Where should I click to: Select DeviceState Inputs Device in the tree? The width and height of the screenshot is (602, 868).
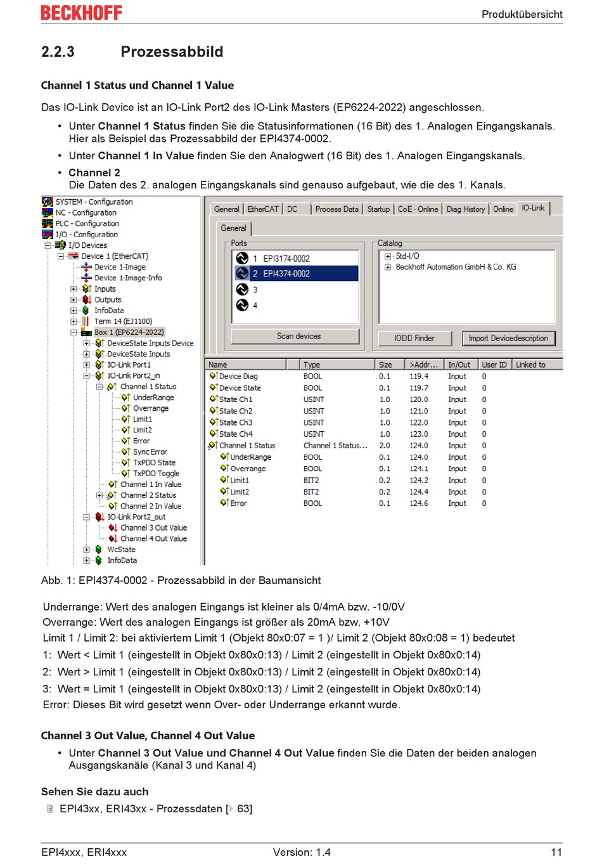(x=150, y=343)
